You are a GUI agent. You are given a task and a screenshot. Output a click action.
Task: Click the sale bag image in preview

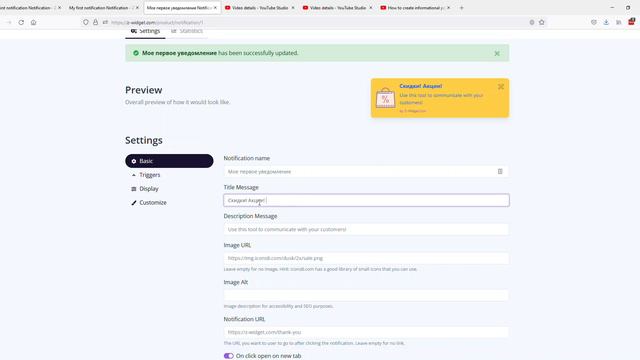click(x=385, y=98)
